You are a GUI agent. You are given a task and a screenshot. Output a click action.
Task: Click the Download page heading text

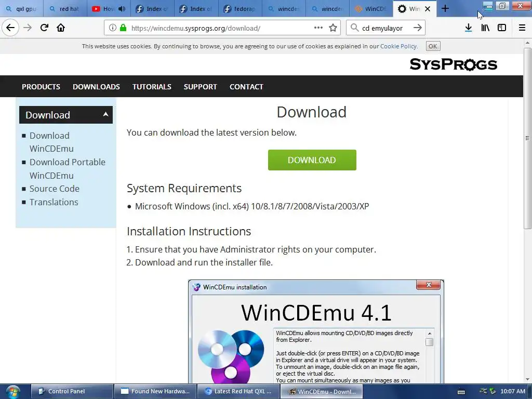(312, 112)
